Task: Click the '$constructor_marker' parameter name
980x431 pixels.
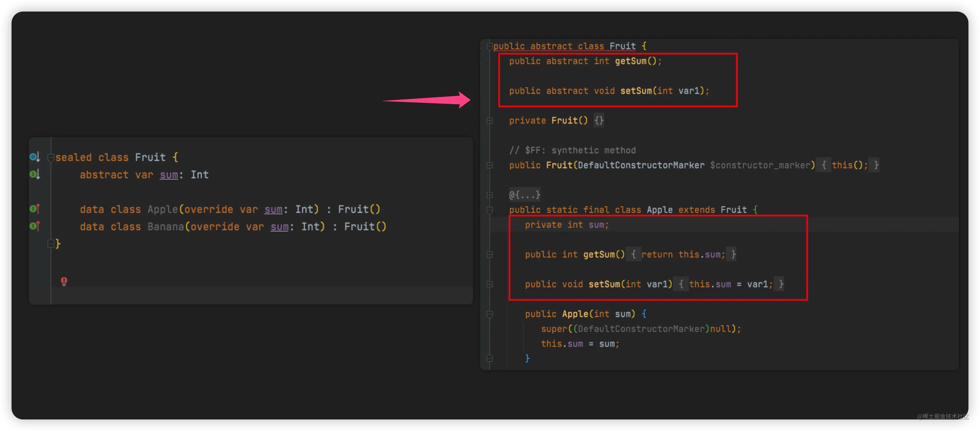Action: click(x=760, y=165)
